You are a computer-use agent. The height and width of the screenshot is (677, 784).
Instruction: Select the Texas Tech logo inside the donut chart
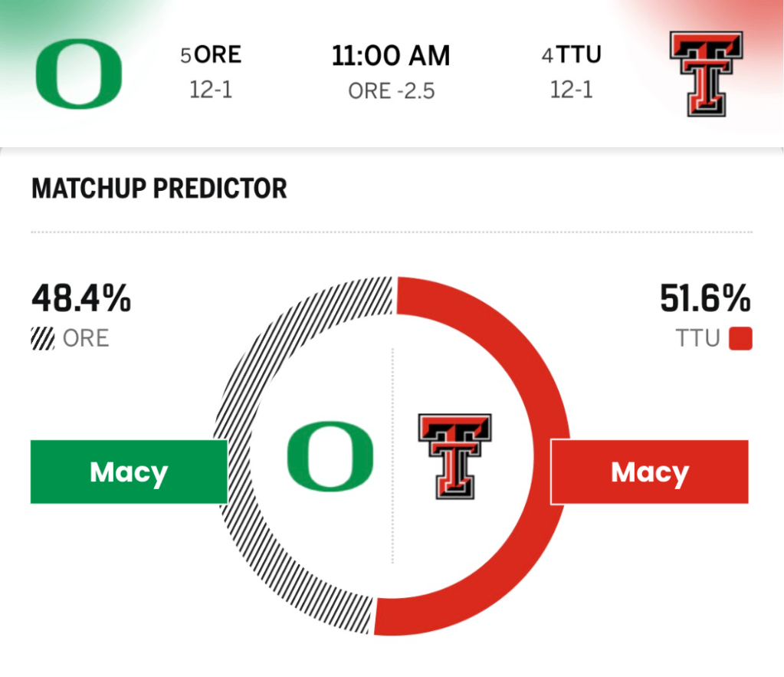point(454,456)
